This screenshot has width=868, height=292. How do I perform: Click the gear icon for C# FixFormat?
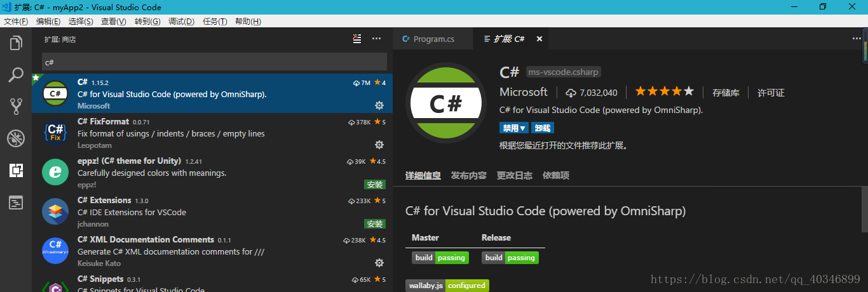379,145
